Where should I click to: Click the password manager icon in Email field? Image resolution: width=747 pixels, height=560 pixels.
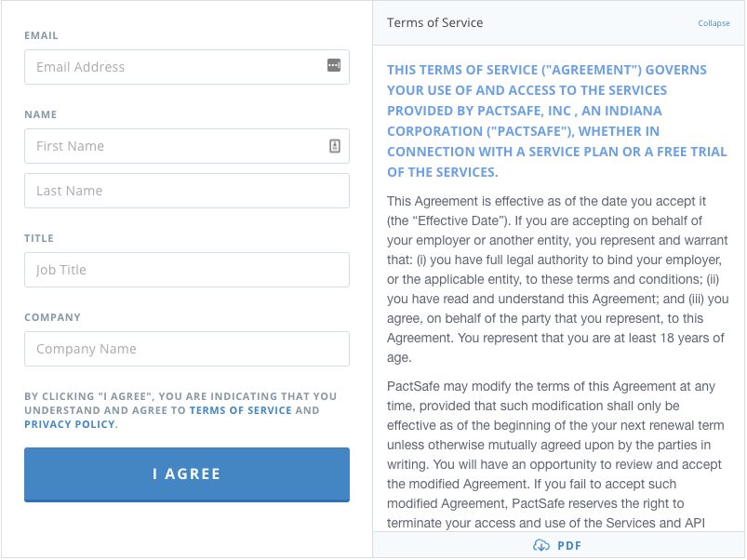(333, 65)
